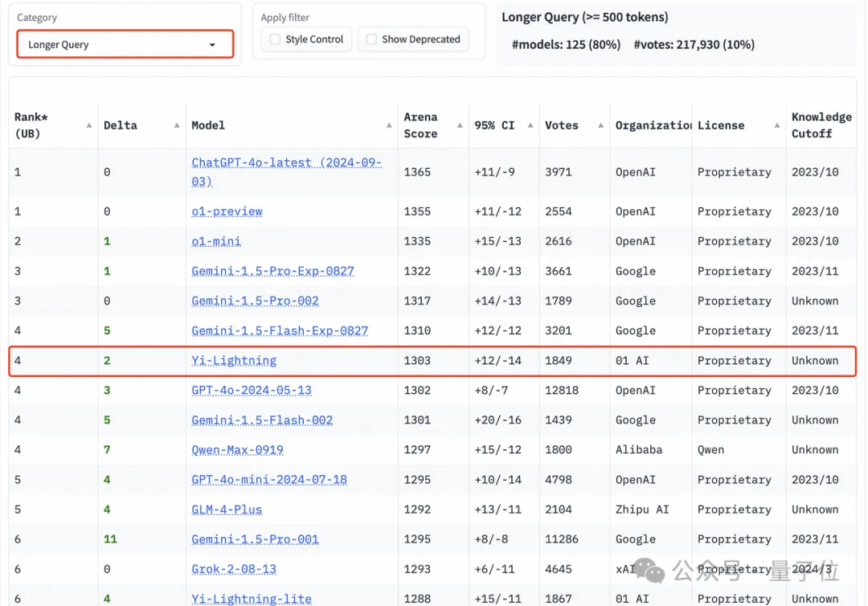Image resolution: width=868 pixels, height=606 pixels.
Task: Select Arena Score value 1288
Action: (x=417, y=599)
